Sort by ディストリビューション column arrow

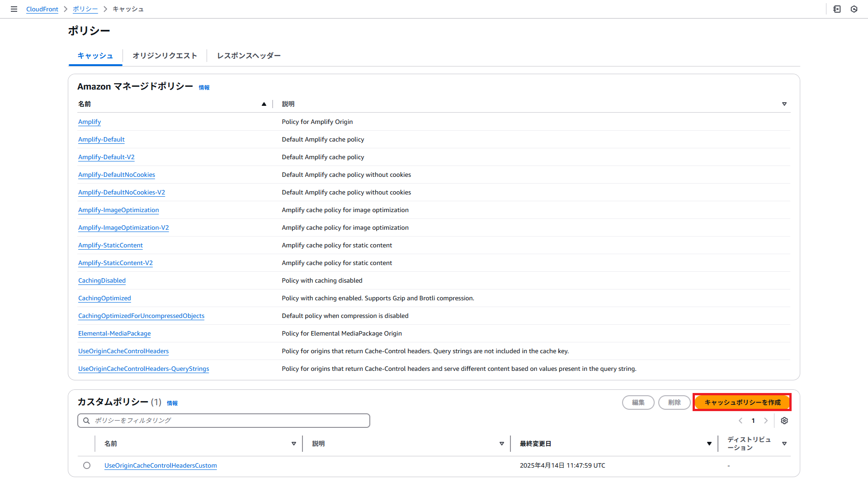point(784,444)
